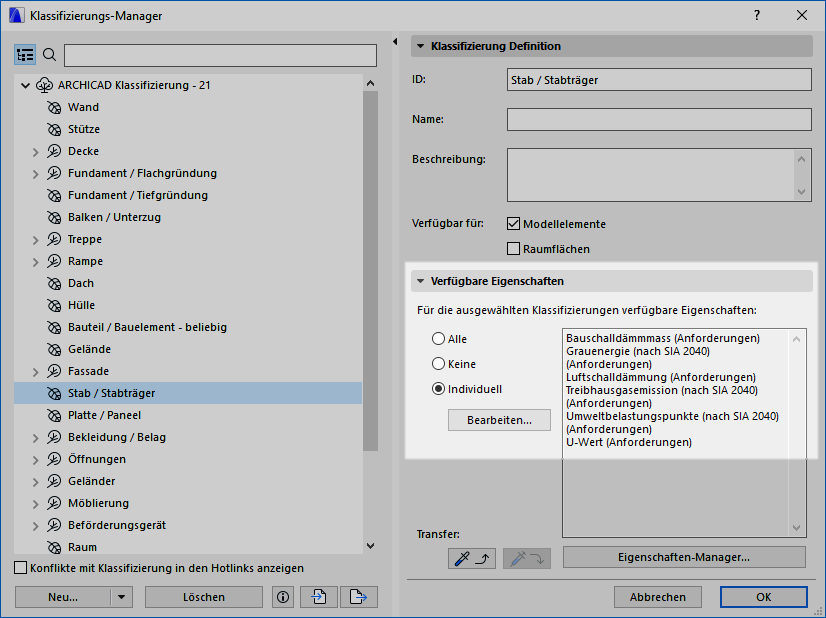Select U-Wert (Anforderungen) property
826x618 pixels.
coord(628,442)
